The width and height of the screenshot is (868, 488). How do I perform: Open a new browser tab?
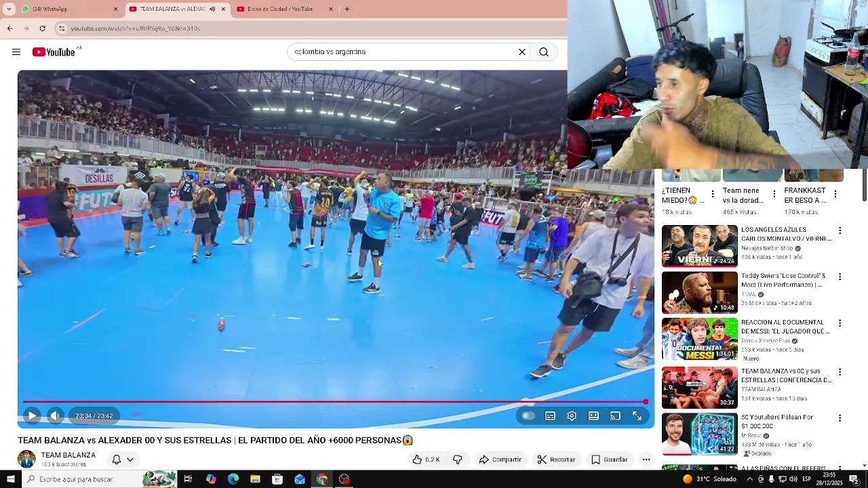(347, 9)
